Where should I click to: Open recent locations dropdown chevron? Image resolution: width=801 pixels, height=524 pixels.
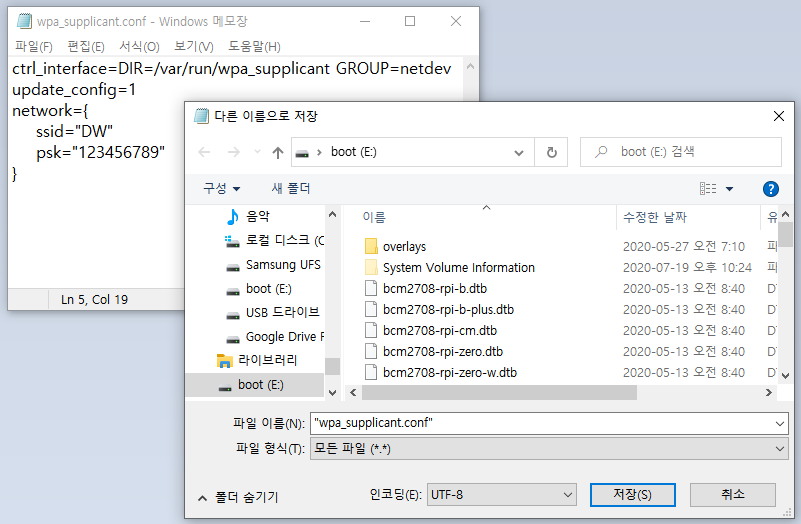pos(257,152)
